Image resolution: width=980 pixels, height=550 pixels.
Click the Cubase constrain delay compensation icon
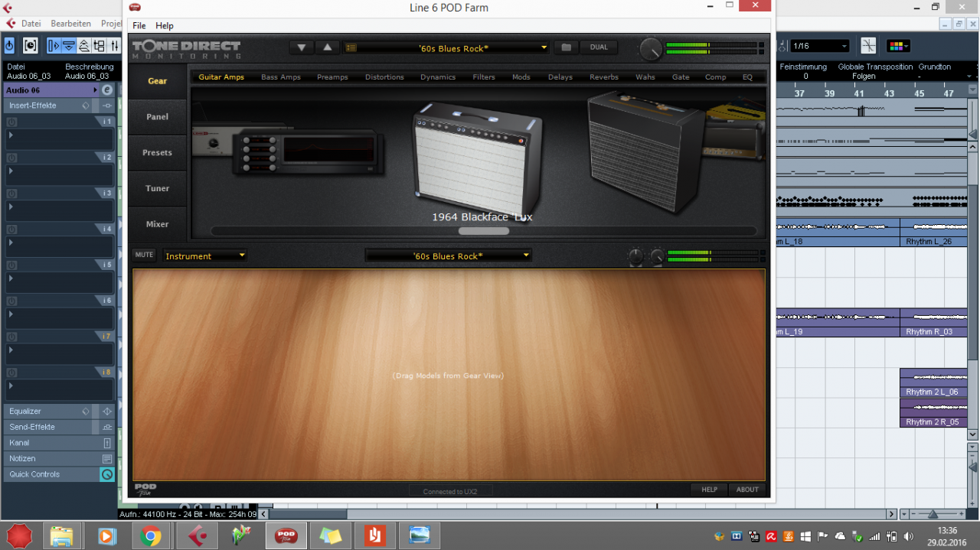30,46
